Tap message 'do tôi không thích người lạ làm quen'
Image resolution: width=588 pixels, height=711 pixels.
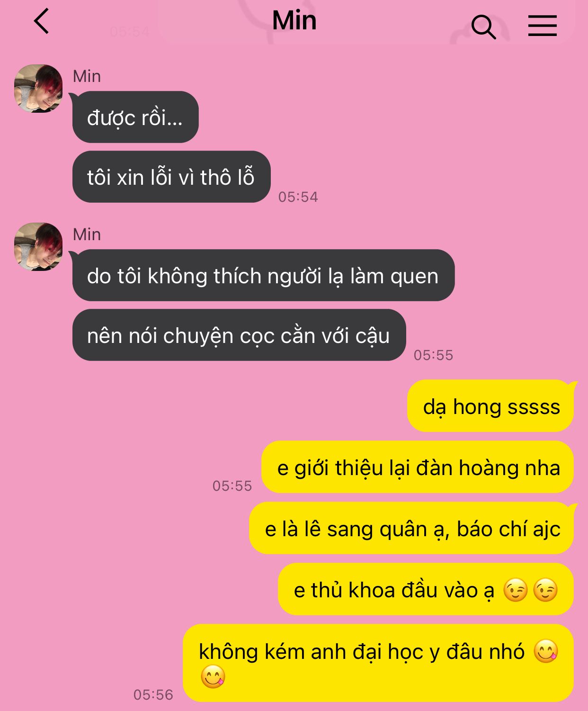263,275
